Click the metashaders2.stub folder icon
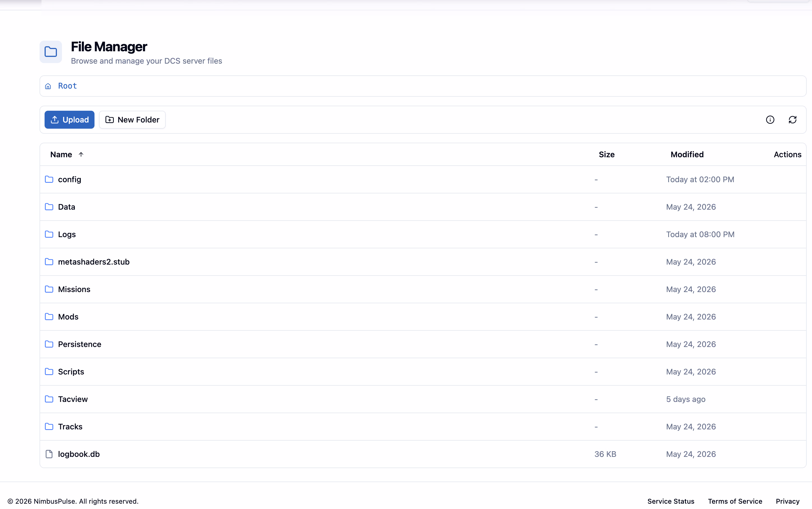This screenshot has height=509, width=812. 49,262
